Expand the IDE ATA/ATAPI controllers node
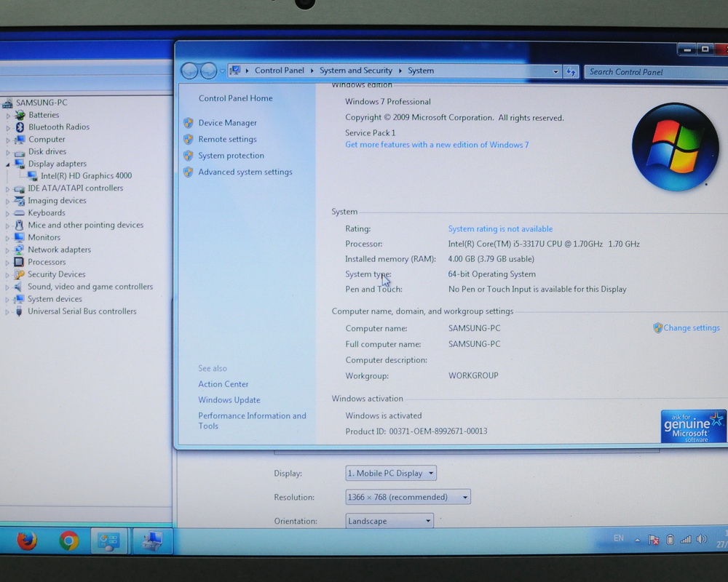The height and width of the screenshot is (582, 728). pos(7,189)
